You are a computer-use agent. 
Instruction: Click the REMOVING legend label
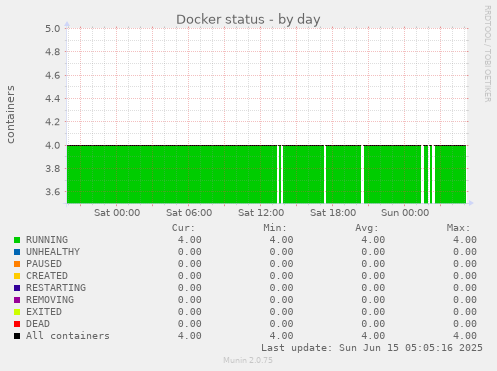50,300
